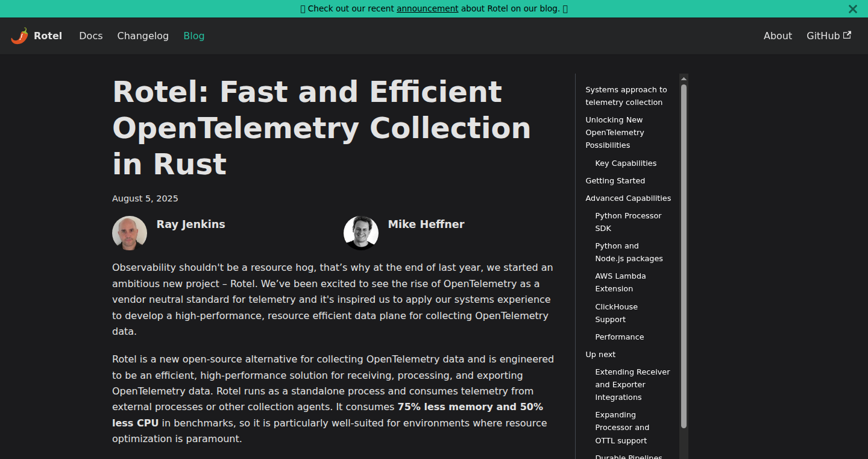Screen dimensions: 868x459
Task: Jump to Python Processor SDK section
Action: pyautogui.click(x=628, y=222)
